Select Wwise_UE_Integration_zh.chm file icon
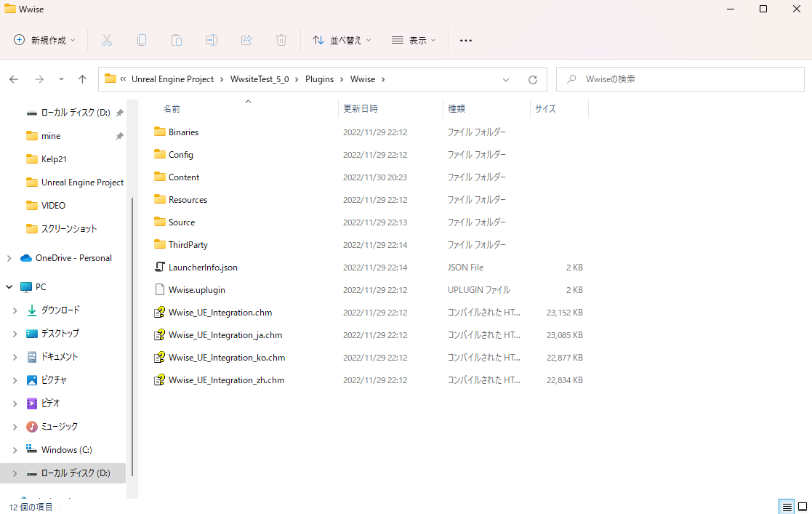The height and width of the screenshot is (514, 812). 159,380
